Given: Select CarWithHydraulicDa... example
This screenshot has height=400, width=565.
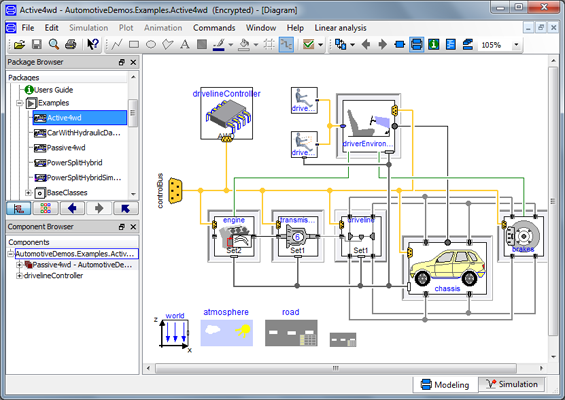Looking at the screenshot, I should (77, 133).
